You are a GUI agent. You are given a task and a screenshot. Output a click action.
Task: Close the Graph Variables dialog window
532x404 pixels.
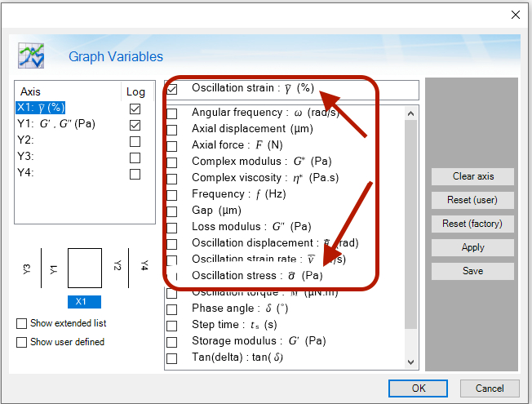515,15
